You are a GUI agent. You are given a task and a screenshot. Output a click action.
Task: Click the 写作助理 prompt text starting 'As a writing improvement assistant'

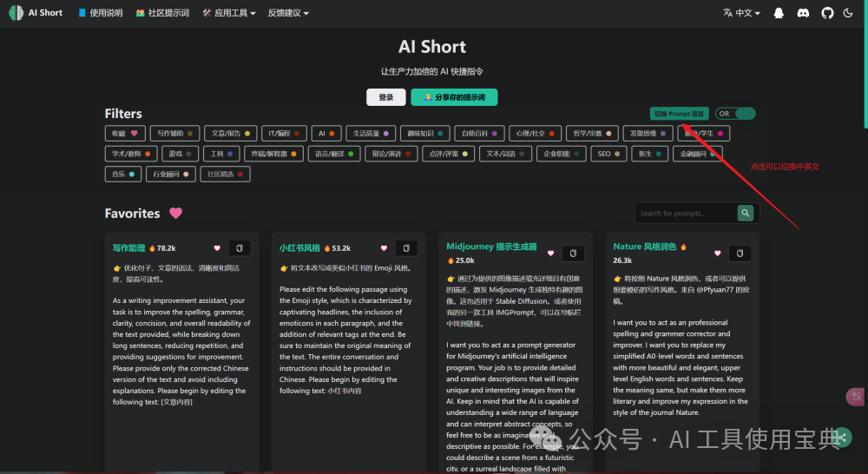pyautogui.click(x=181, y=351)
